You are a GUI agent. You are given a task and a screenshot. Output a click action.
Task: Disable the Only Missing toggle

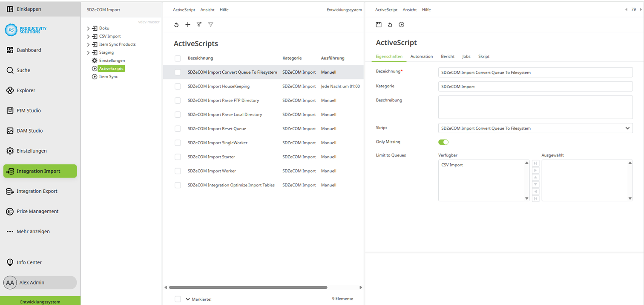point(443,142)
